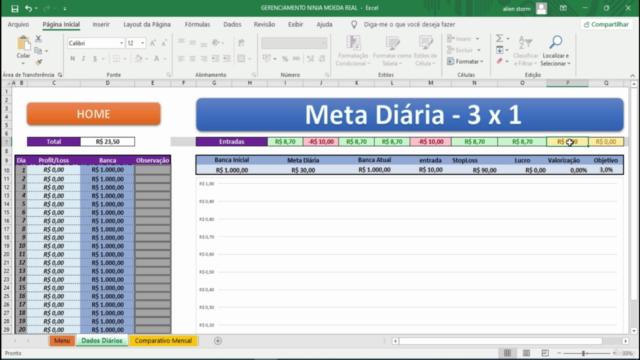This screenshot has height=360, width=640.
Task: Open the Arquivo menu
Action: [x=18, y=24]
